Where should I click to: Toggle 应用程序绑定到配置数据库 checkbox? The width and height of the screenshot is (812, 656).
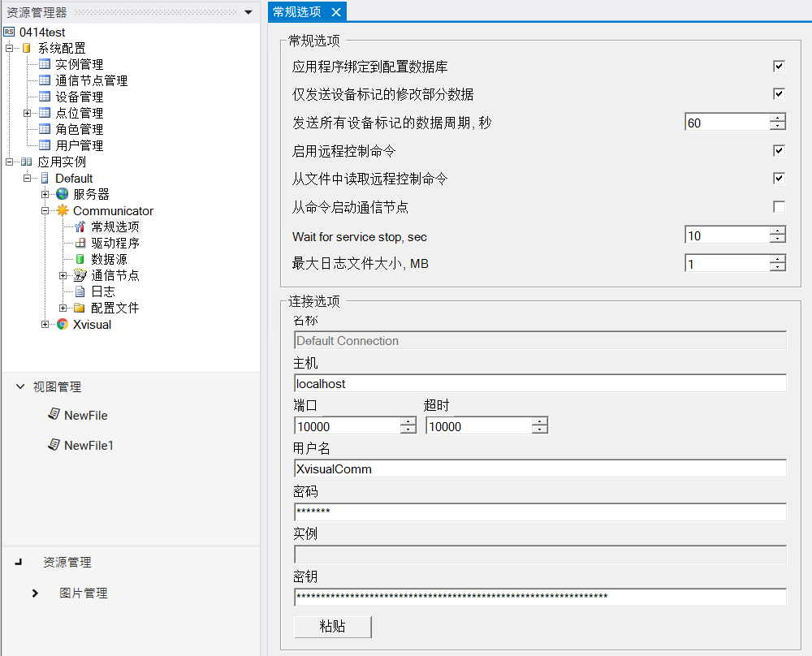coord(779,67)
